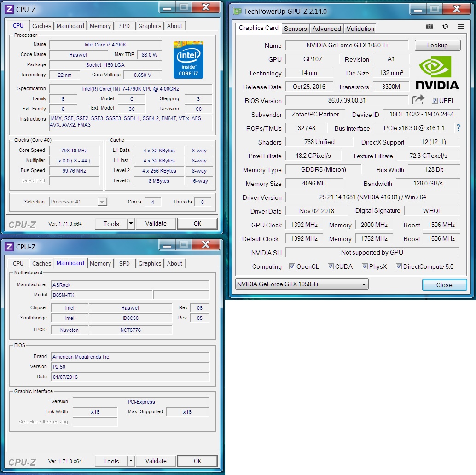Select SPD tab in top CPU-Z window
This screenshot has height=475, width=476.
pyautogui.click(x=124, y=26)
